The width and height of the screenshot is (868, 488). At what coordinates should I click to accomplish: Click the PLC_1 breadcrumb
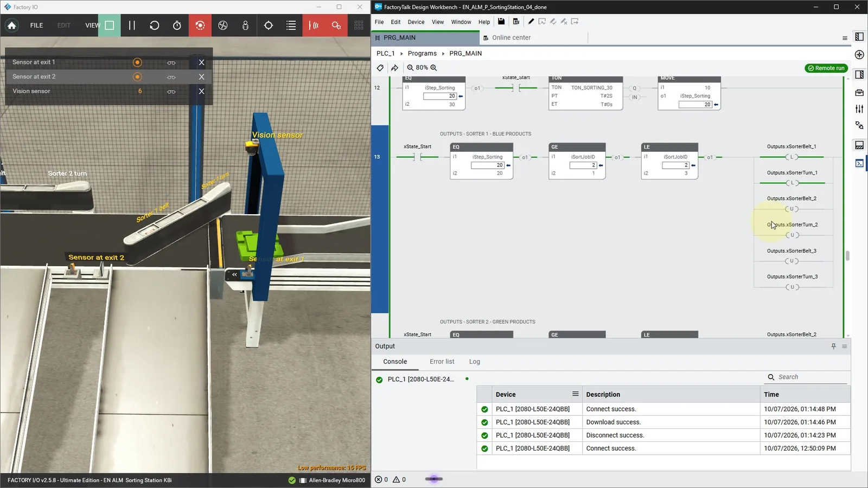click(386, 53)
